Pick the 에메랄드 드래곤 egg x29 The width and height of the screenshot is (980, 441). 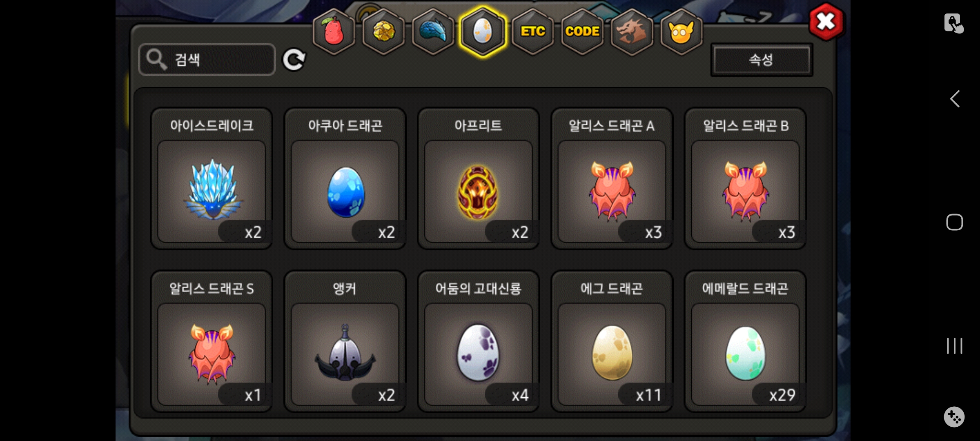(745, 341)
